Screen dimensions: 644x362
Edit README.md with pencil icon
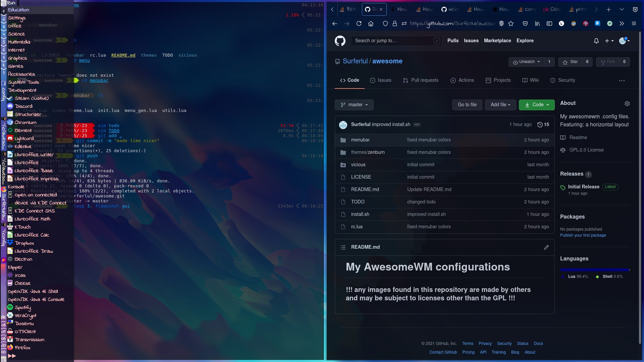point(546,247)
